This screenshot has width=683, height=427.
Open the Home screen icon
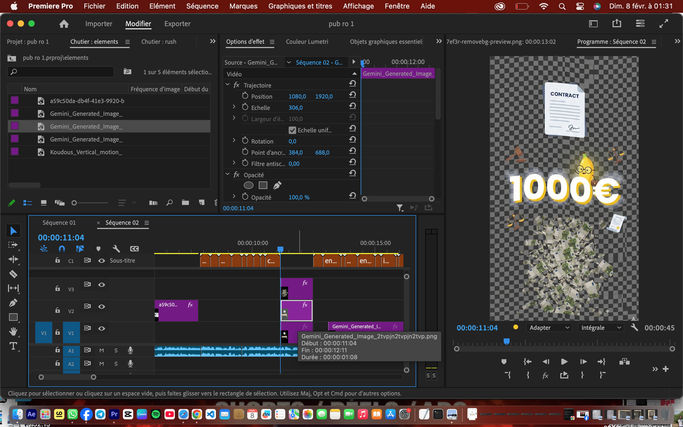64,23
